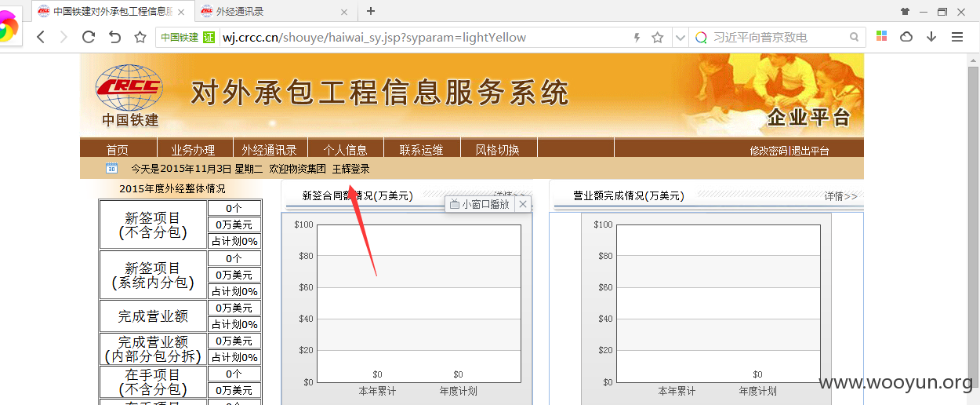Open the browser hamburger menu
980x405 pixels.
tap(957, 37)
